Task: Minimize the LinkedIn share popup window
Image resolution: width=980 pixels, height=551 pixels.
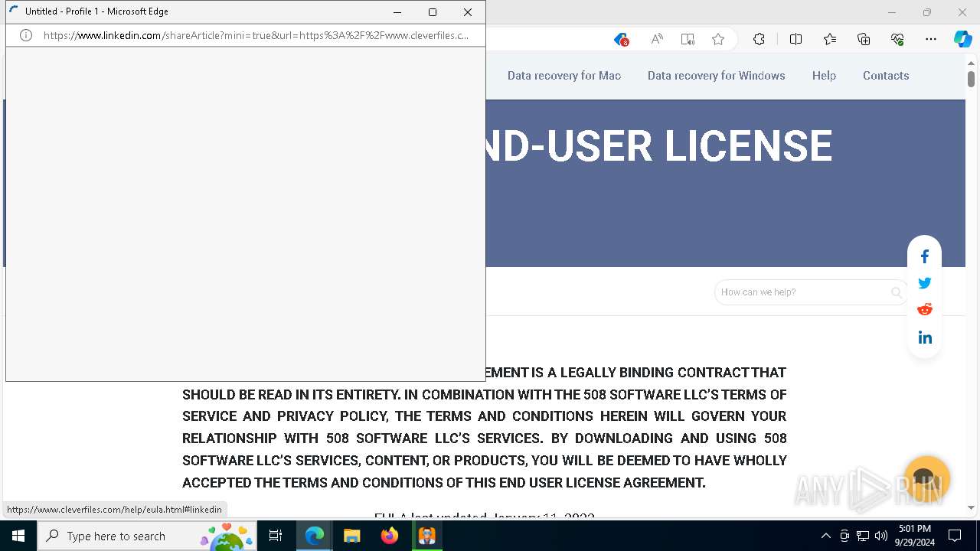Action: pyautogui.click(x=397, y=12)
